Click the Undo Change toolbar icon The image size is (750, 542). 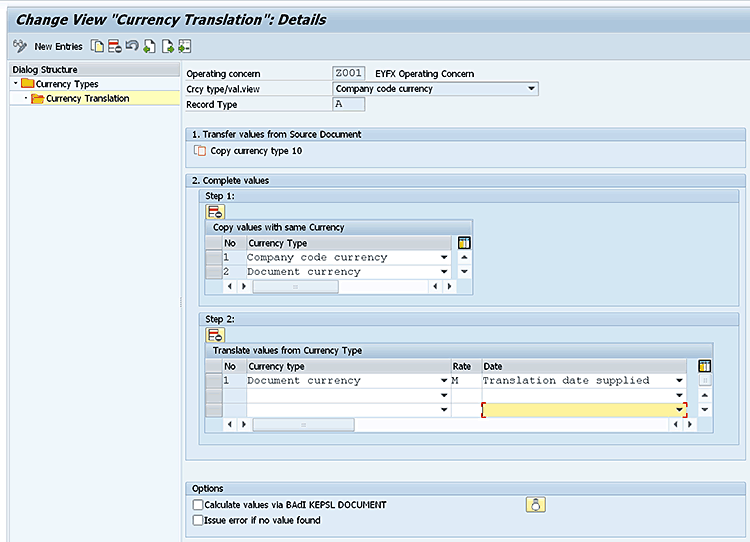(131, 46)
